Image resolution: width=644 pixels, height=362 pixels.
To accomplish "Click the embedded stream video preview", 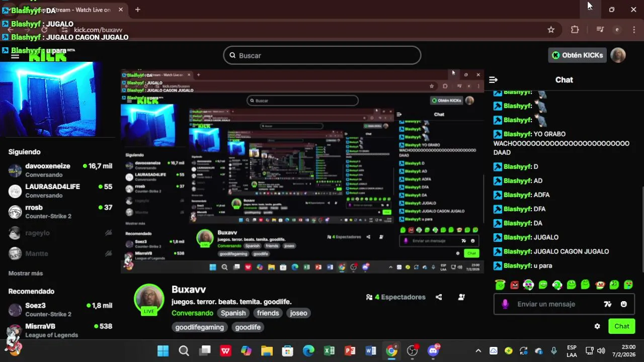I will 302,171.
